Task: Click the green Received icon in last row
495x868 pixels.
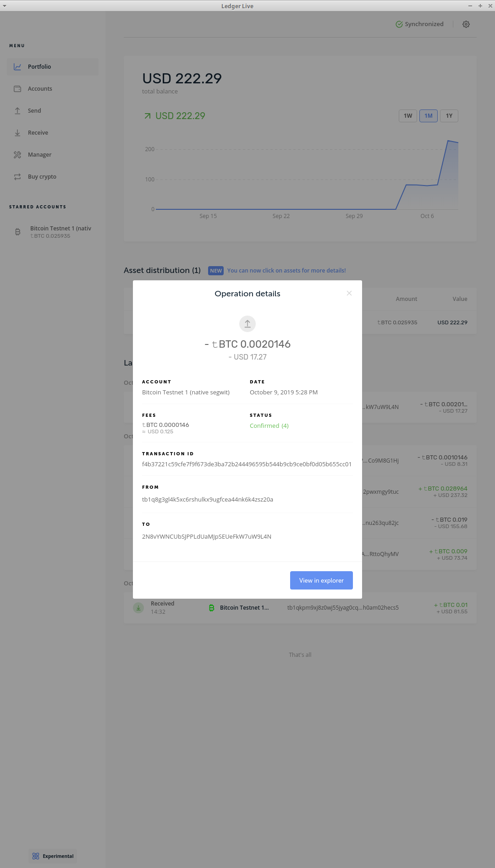Action: click(x=138, y=608)
